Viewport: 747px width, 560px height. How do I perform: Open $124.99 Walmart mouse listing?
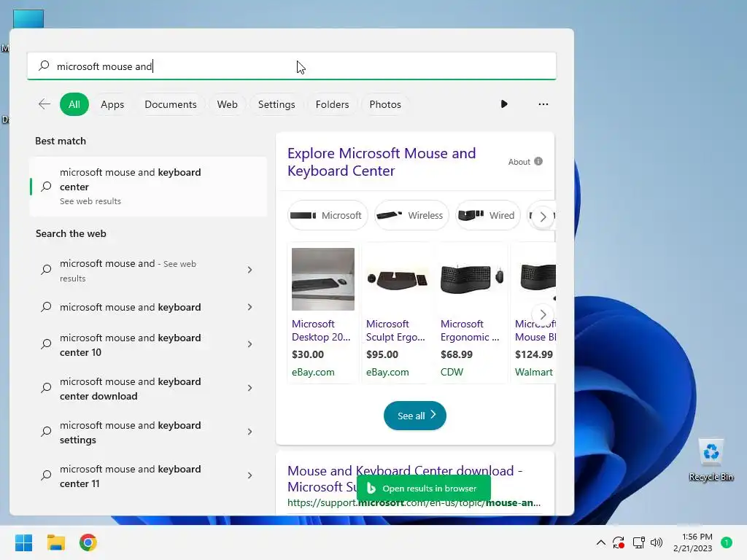click(x=535, y=313)
